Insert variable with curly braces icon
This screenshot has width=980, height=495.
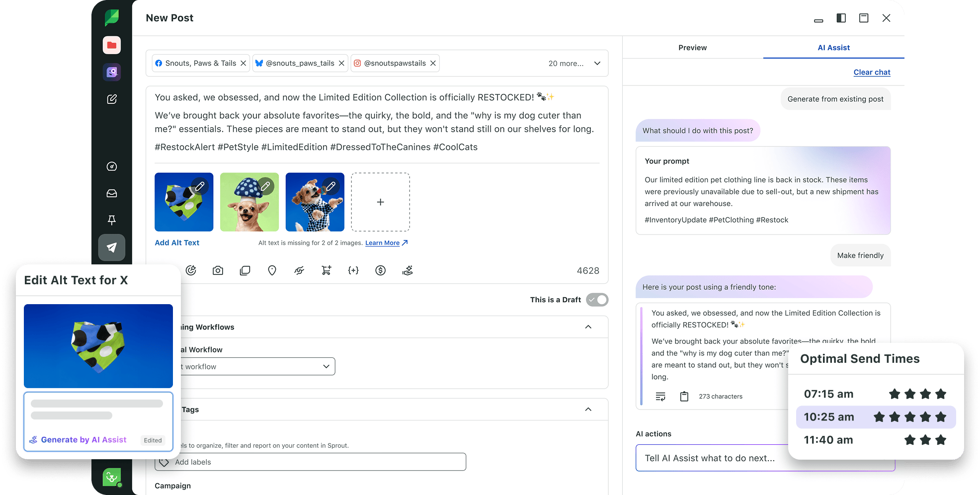(353, 270)
